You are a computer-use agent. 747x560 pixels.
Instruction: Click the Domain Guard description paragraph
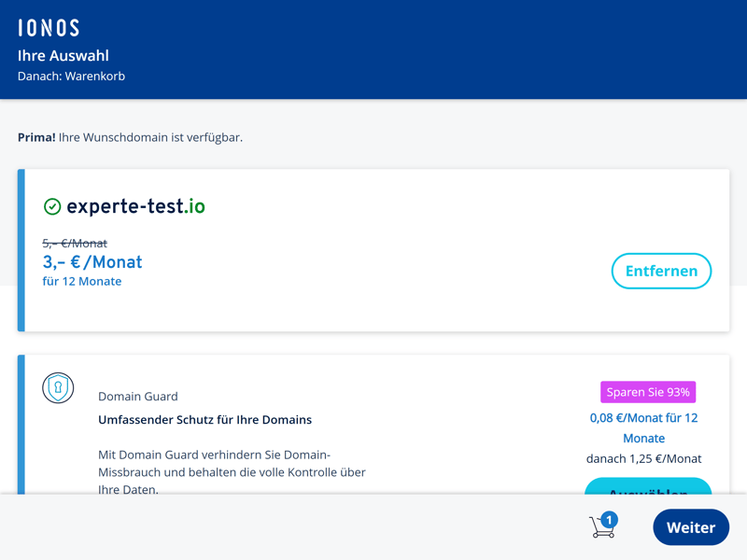pos(232,471)
